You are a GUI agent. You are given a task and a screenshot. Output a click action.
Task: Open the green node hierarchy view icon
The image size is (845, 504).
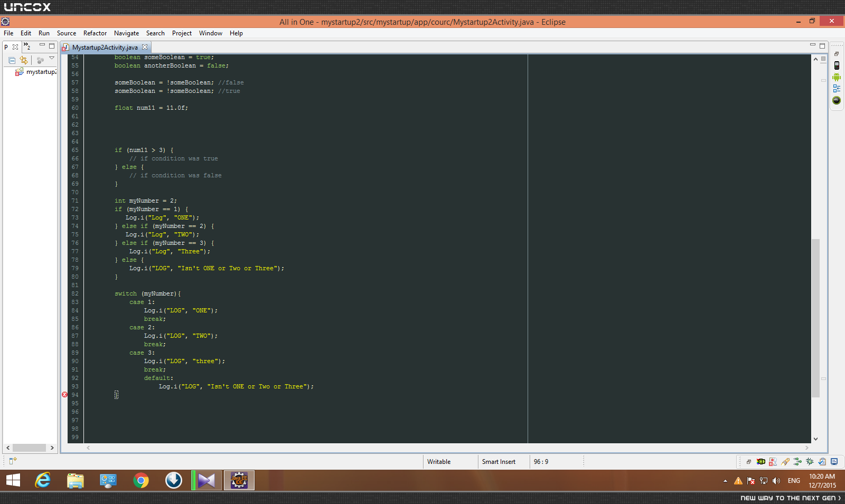point(797,462)
